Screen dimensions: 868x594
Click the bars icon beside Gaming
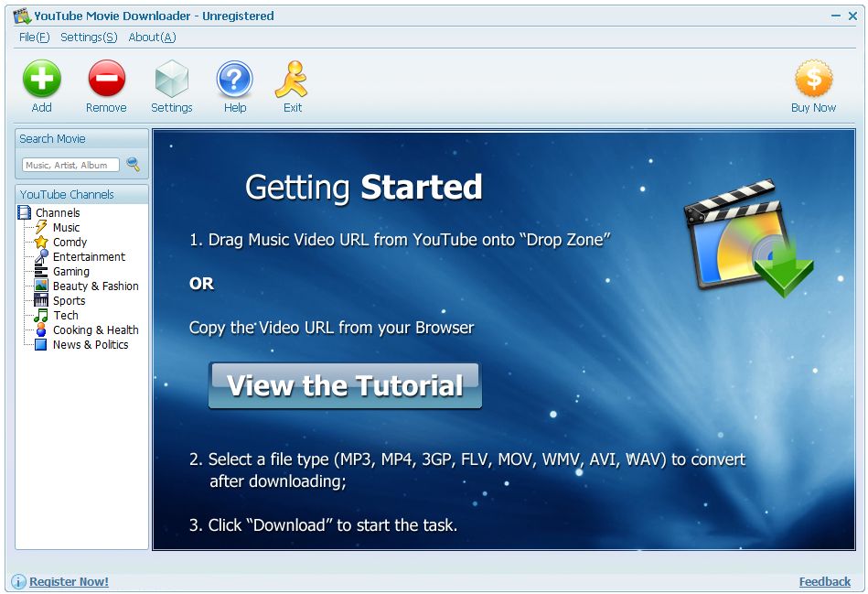(x=41, y=271)
